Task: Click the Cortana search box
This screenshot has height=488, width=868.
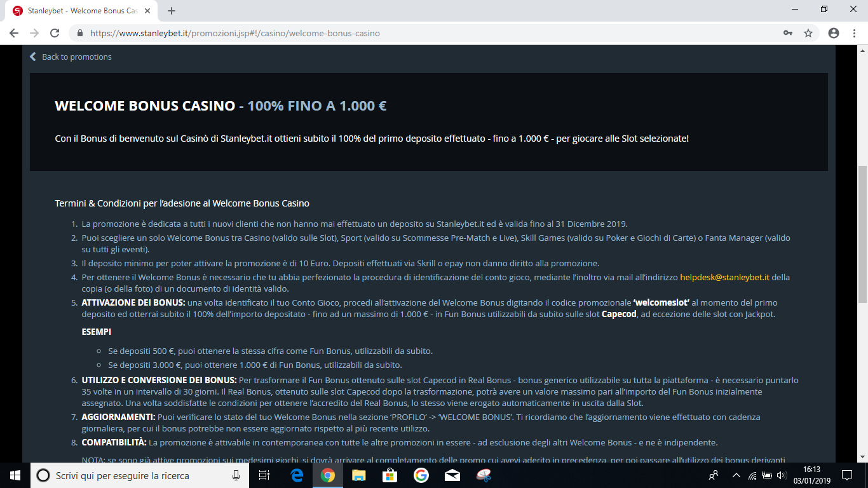Action: pos(140,475)
